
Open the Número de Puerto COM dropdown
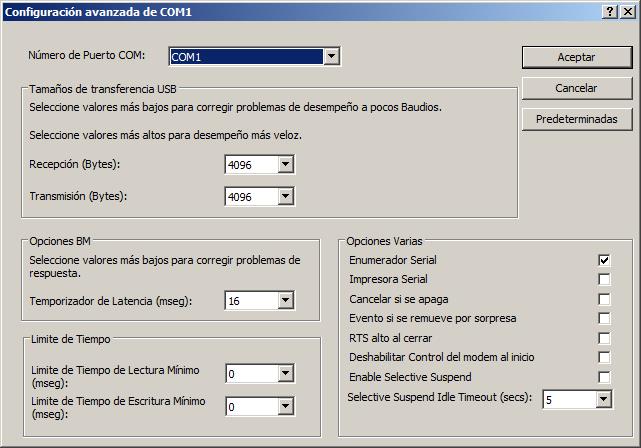[332, 56]
